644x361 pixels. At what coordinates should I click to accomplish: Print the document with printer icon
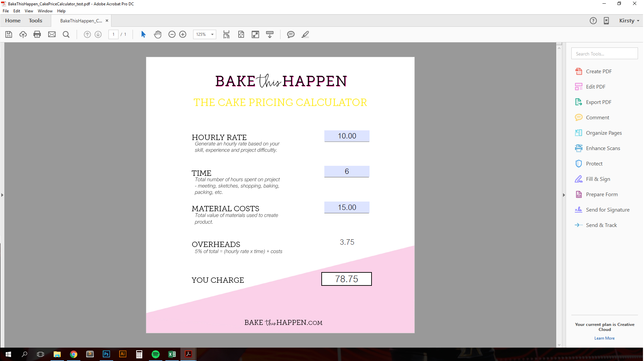coord(37,34)
